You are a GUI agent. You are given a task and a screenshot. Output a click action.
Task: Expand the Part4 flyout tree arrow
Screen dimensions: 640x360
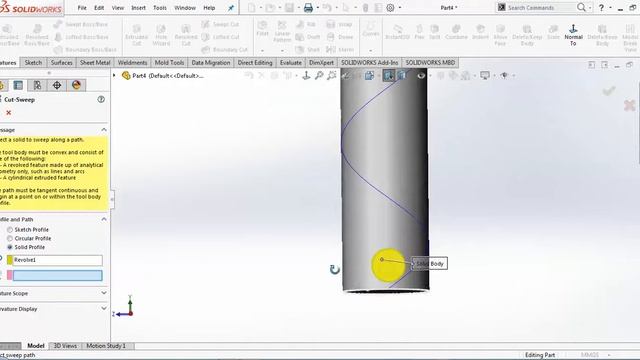(115, 76)
